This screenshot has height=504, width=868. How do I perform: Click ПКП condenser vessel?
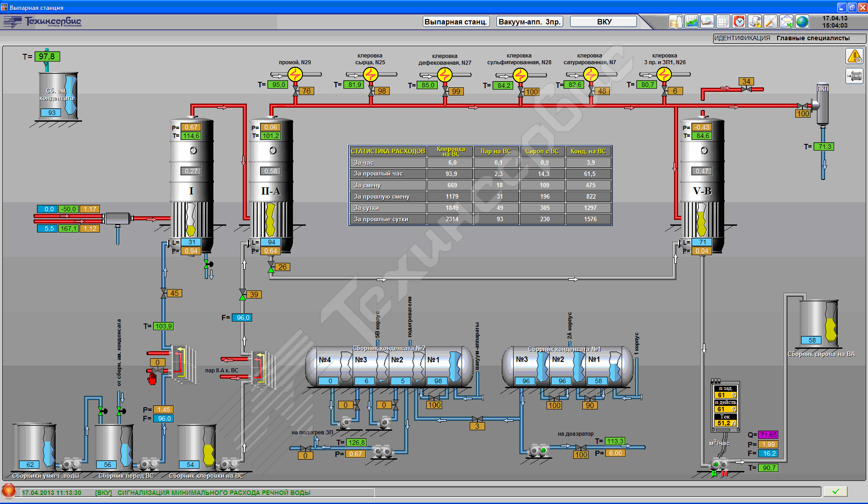(x=822, y=104)
